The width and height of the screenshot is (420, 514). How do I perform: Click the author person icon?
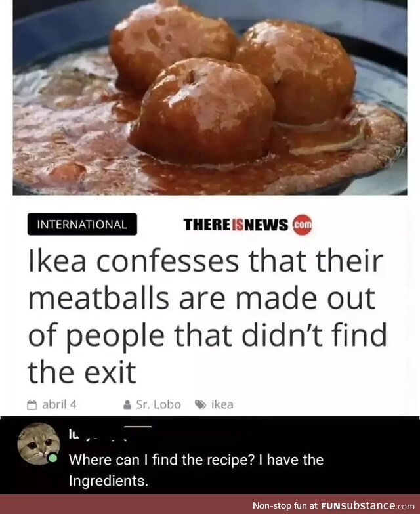(127, 404)
